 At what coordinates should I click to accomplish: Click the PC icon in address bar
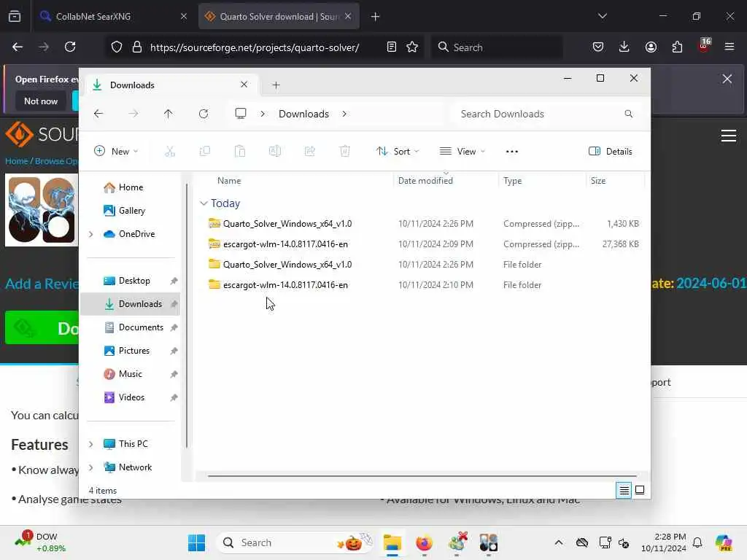[241, 114]
